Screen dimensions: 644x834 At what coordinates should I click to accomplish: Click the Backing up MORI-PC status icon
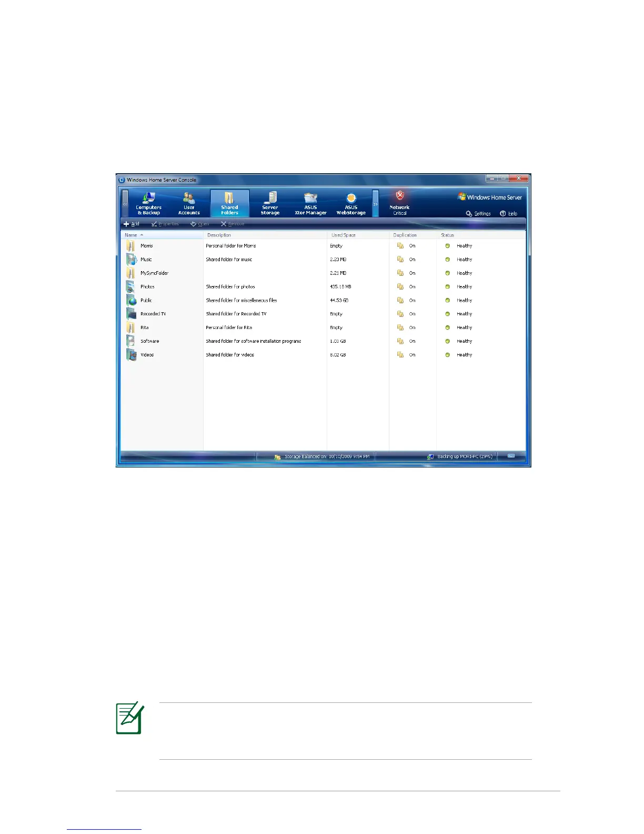pos(430,457)
